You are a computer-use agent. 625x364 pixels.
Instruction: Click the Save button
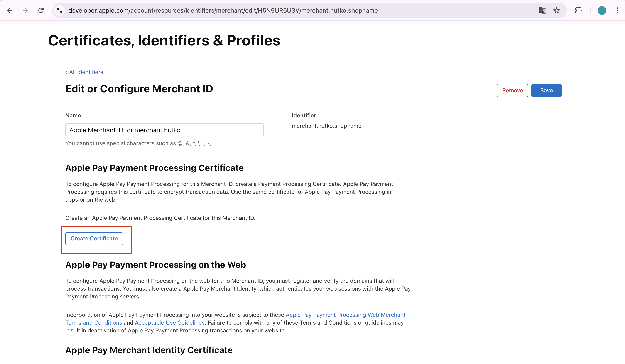coord(546,91)
